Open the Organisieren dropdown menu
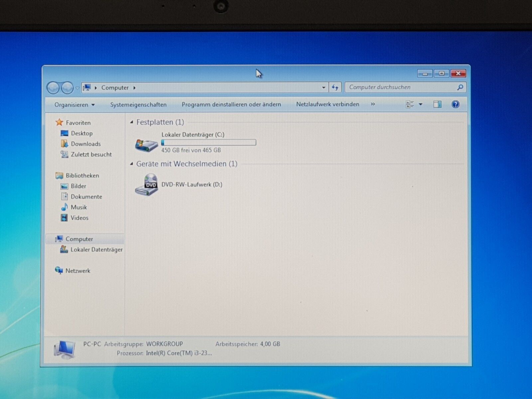 (74, 105)
